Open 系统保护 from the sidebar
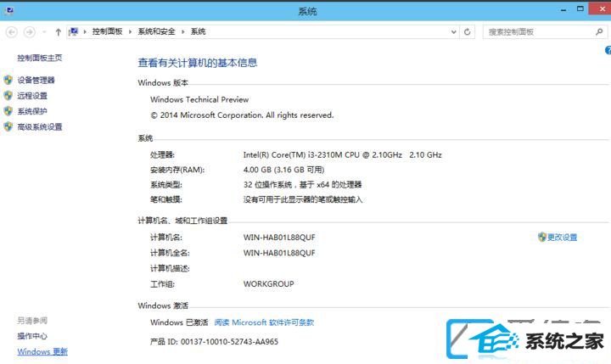Viewport: 611px width, 364px height. (x=32, y=111)
